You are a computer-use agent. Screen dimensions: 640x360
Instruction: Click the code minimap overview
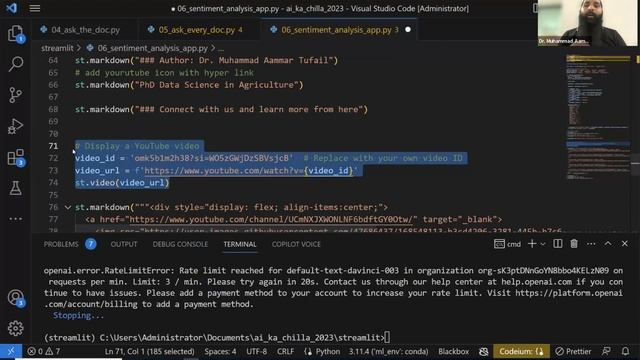coord(598,118)
